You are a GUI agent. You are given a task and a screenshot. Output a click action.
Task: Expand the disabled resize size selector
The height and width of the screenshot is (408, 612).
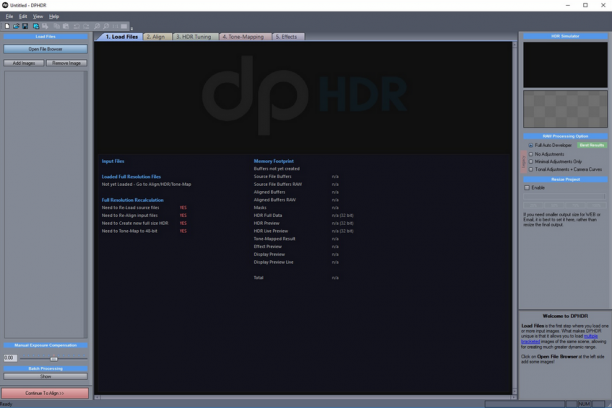click(564, 196)
